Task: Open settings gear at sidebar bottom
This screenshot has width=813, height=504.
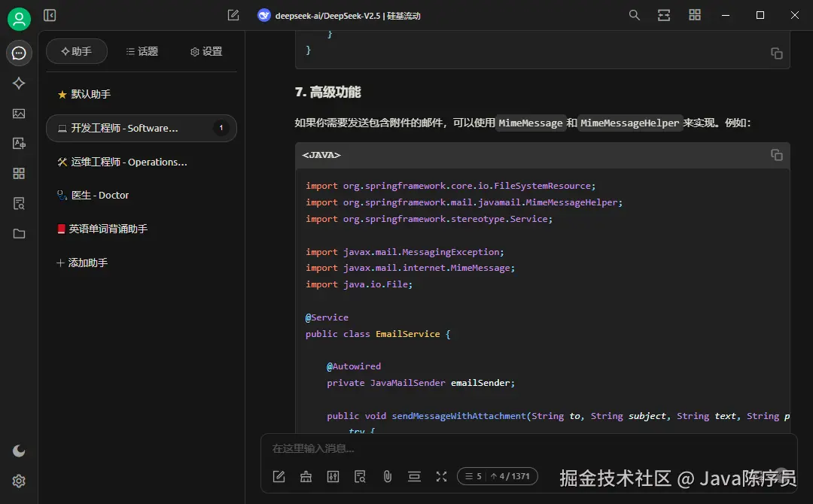Action: point(19,481)
